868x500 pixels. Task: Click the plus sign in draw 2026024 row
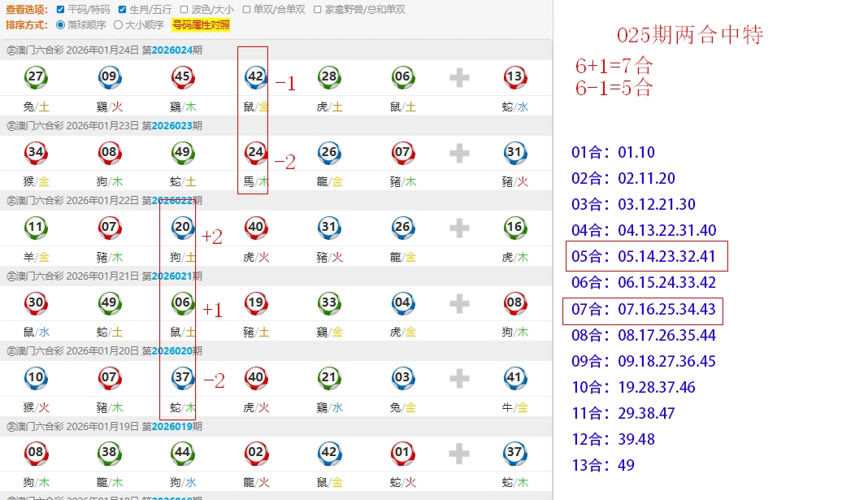coord(459,78)
